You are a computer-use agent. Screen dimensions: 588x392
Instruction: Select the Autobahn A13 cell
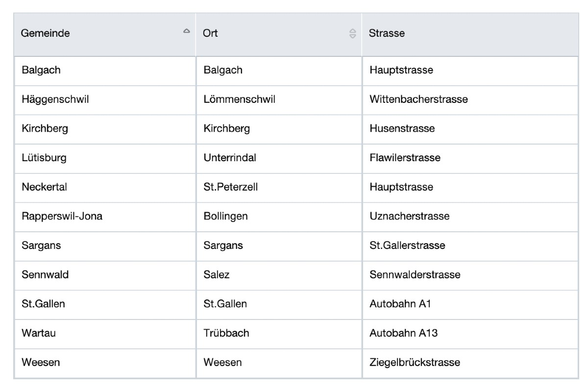[403, 333]
